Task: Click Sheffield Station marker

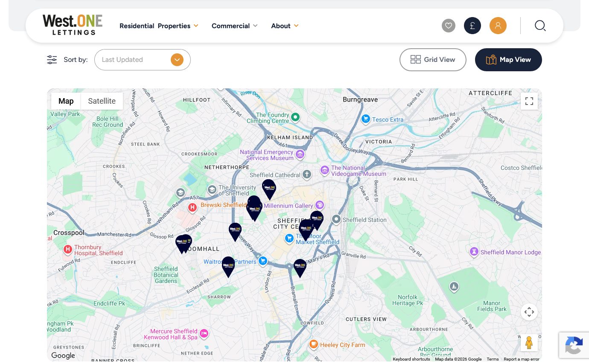Action: 336,219
